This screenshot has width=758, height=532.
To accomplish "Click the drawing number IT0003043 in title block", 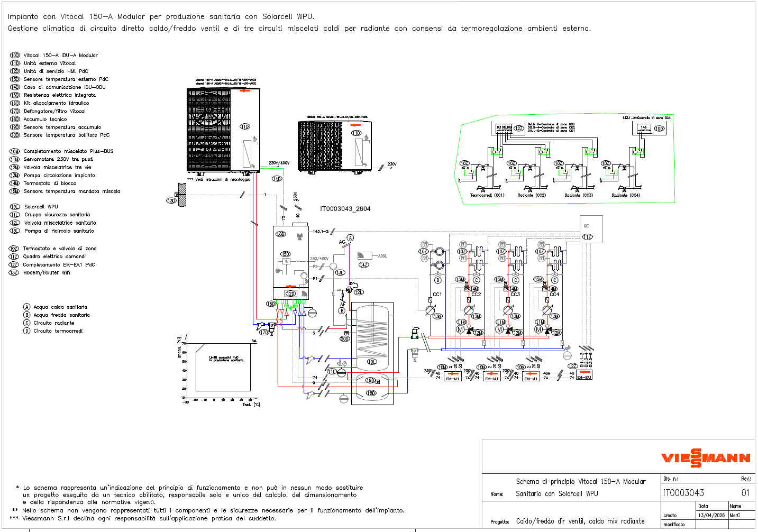I will coord(683,493).
